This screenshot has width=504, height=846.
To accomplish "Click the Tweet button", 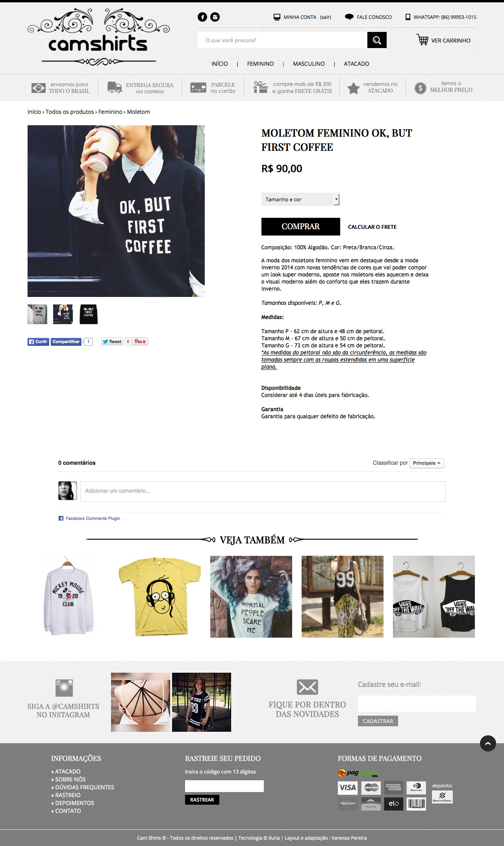I will click(112, 341).
